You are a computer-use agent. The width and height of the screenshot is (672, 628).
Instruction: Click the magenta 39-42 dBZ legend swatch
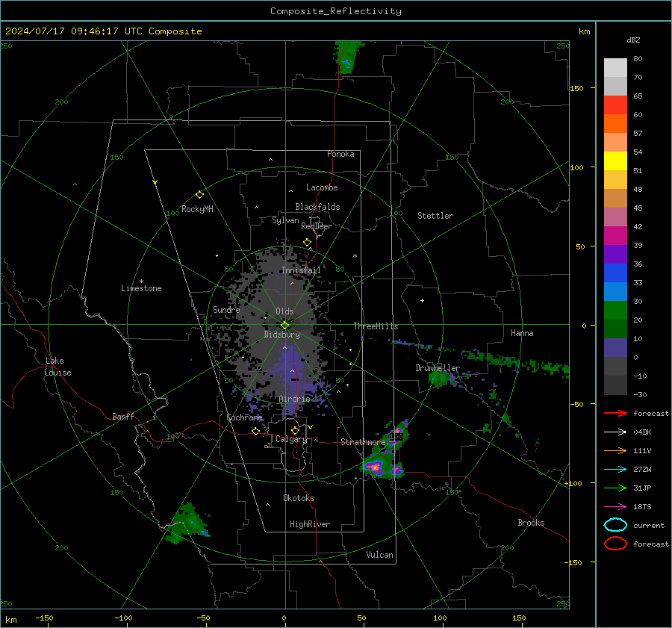tap(615, 236)
